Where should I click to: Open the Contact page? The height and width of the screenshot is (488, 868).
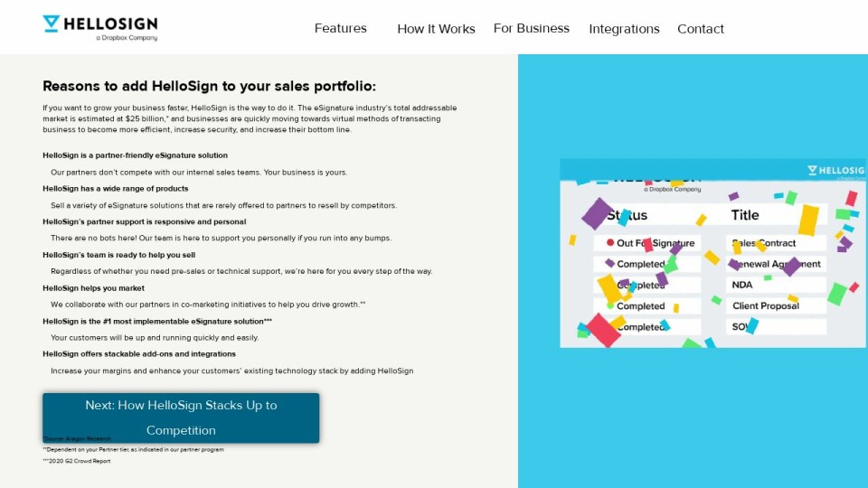point(701,29)
